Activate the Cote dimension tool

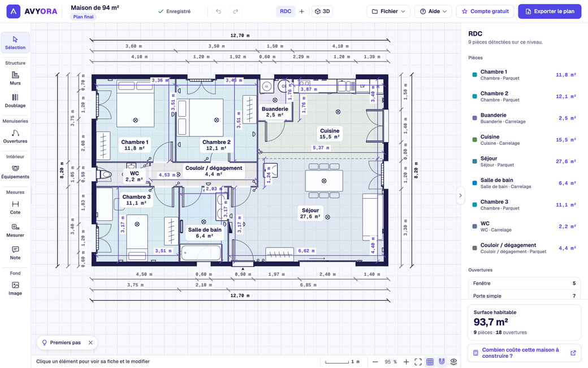[15, 208]
